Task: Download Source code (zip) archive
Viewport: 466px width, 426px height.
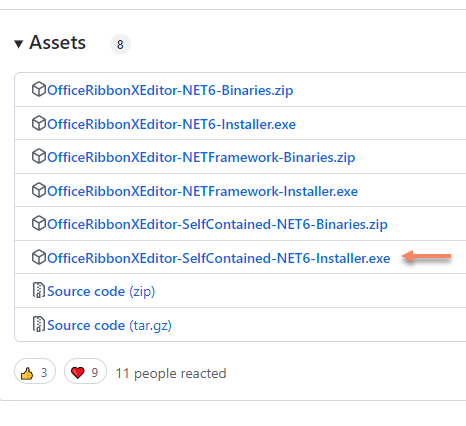Action: (x=101, y=292)
